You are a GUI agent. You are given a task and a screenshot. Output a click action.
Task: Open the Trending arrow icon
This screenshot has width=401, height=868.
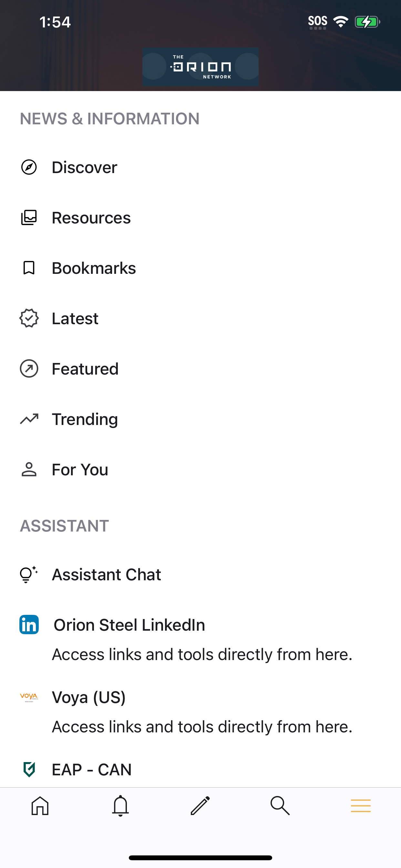(29, 419)
